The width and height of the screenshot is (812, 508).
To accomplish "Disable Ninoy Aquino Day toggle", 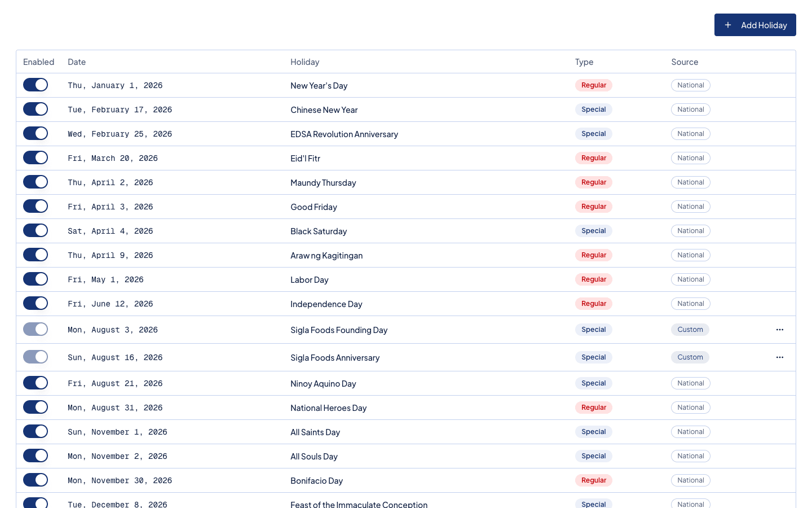I will (36, 383).
